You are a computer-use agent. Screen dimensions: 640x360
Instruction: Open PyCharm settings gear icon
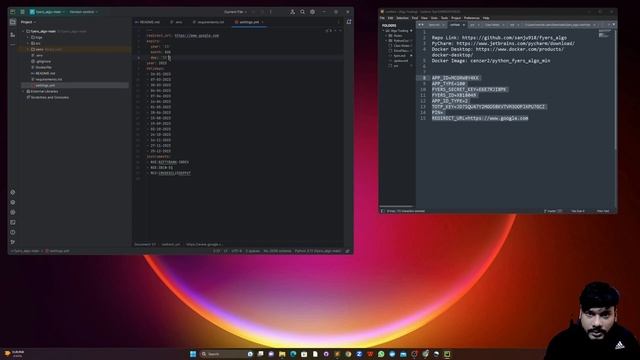[313, 12]
